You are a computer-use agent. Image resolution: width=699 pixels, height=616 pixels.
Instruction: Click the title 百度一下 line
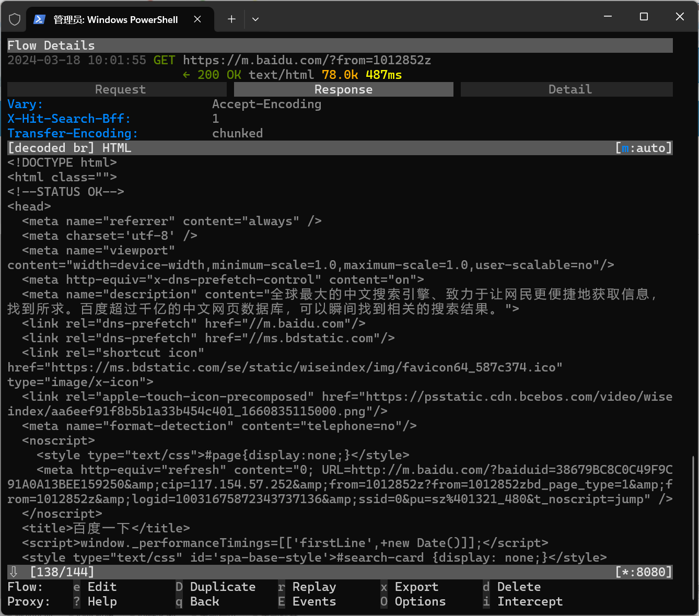(x=106, y=528)
